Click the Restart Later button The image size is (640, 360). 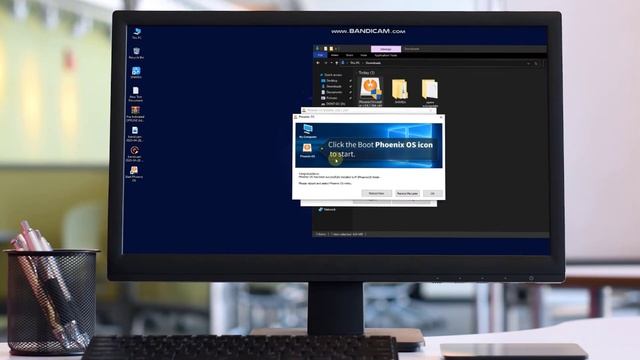point(407,193)
